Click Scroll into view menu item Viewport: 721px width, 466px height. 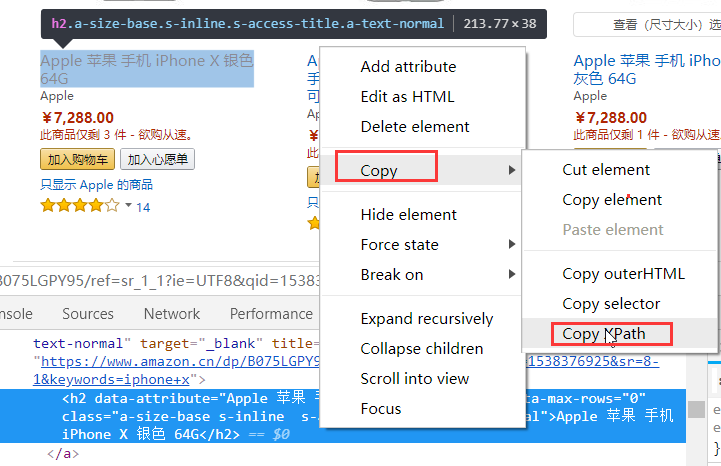[x=415, y=379]
